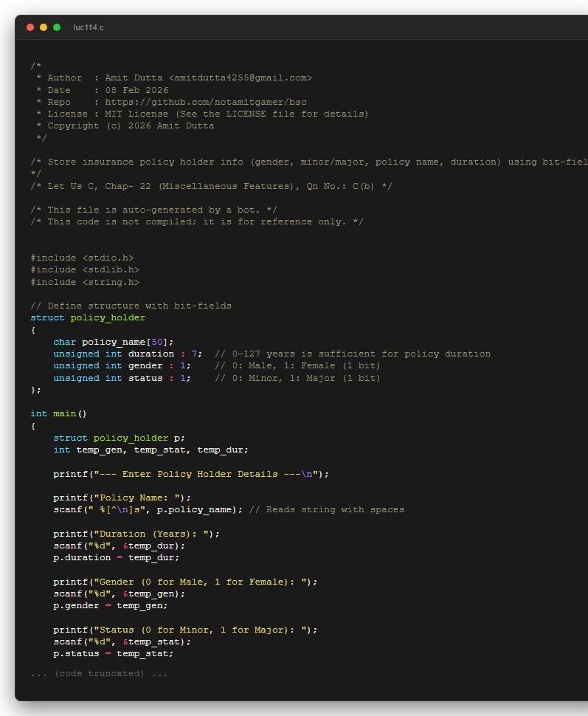Click the 'p.gender = temp_gen;' line
This screenshot has height=716, width=588.
pyautogui.click(x=111, y=605)
